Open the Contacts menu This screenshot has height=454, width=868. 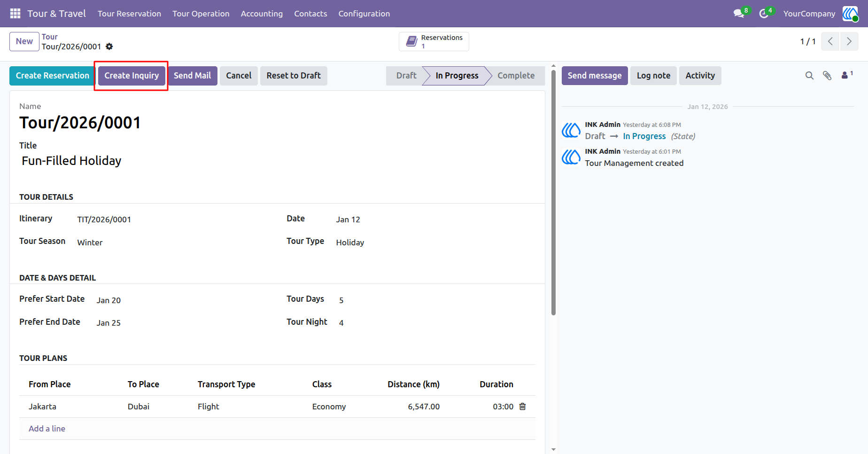click(x=310, y=14)
